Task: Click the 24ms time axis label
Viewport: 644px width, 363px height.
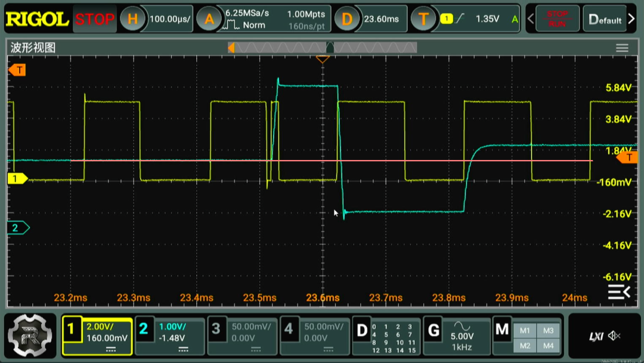Action: (574, 298)
